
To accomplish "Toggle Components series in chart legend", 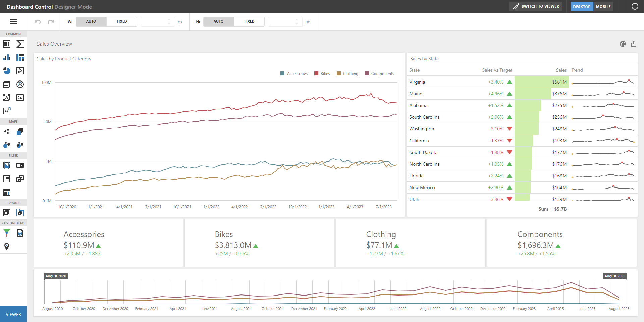I will point(379,74).
